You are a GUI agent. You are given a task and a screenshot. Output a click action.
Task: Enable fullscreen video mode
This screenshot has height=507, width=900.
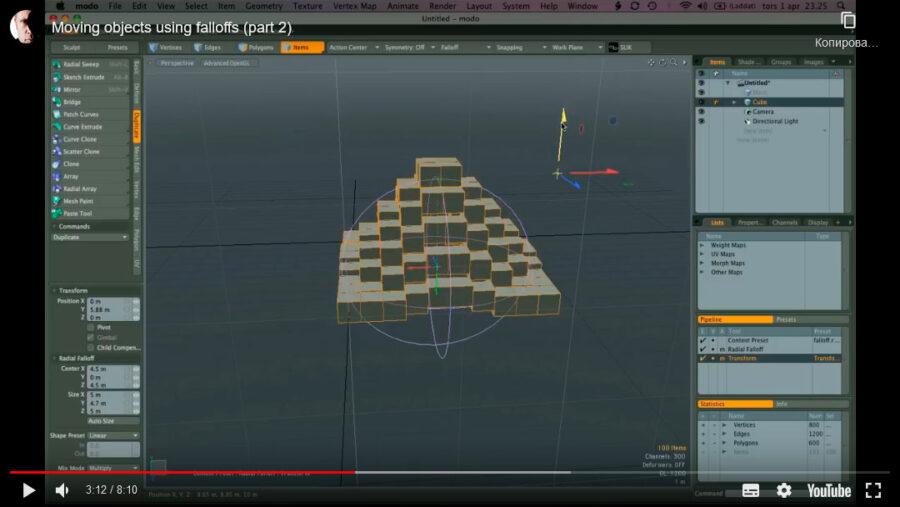[873, 490]
